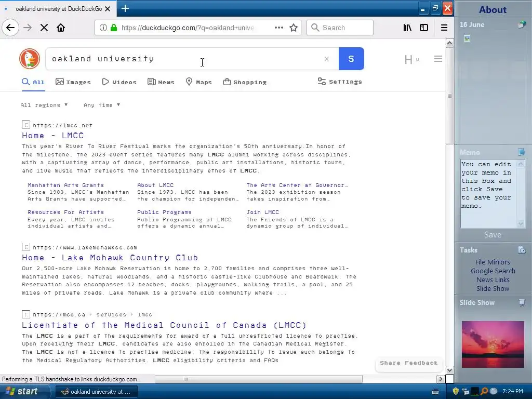Expand the Any time filter
Screen dimensions: 532x399
pyautogui.click(x=102, y=105)
